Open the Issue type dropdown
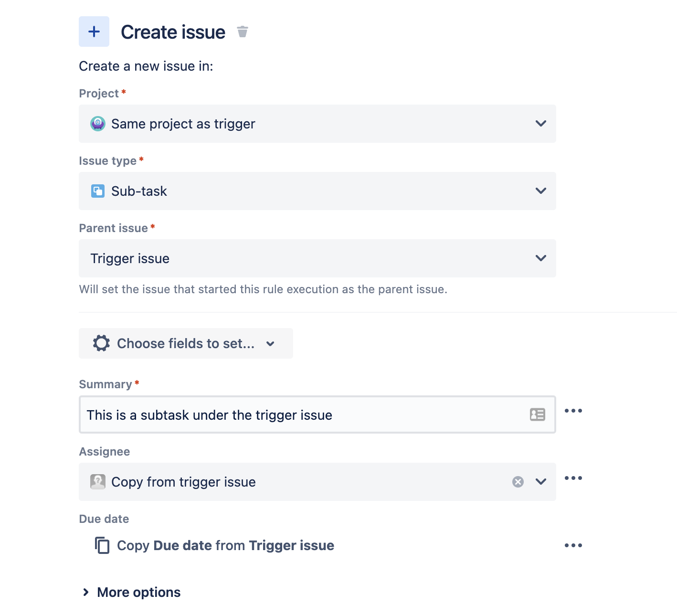Screen dimensions: 677x616 pyautogui.click(x=541, y=191)
